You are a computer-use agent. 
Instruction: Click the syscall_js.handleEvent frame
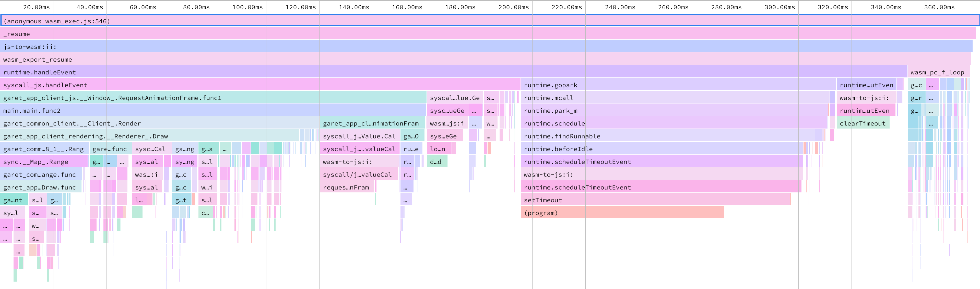point(228,85)
